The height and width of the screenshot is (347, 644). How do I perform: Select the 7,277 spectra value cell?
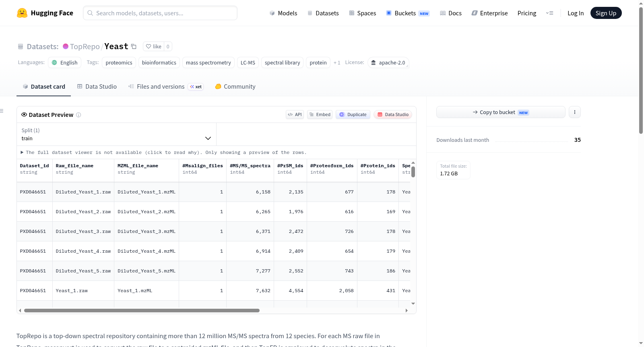[x=250, y=271]
